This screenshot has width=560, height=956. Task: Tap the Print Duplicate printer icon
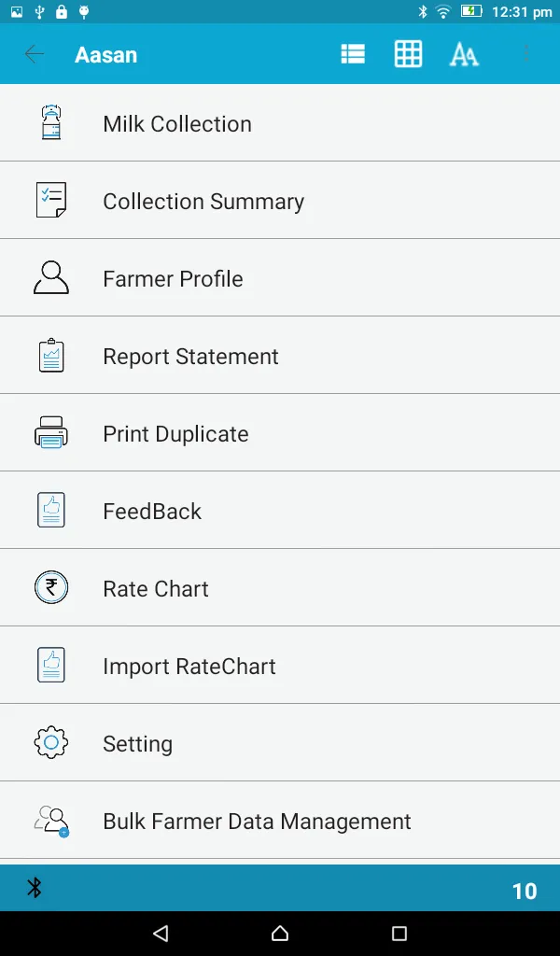click(x=50, y=432)
